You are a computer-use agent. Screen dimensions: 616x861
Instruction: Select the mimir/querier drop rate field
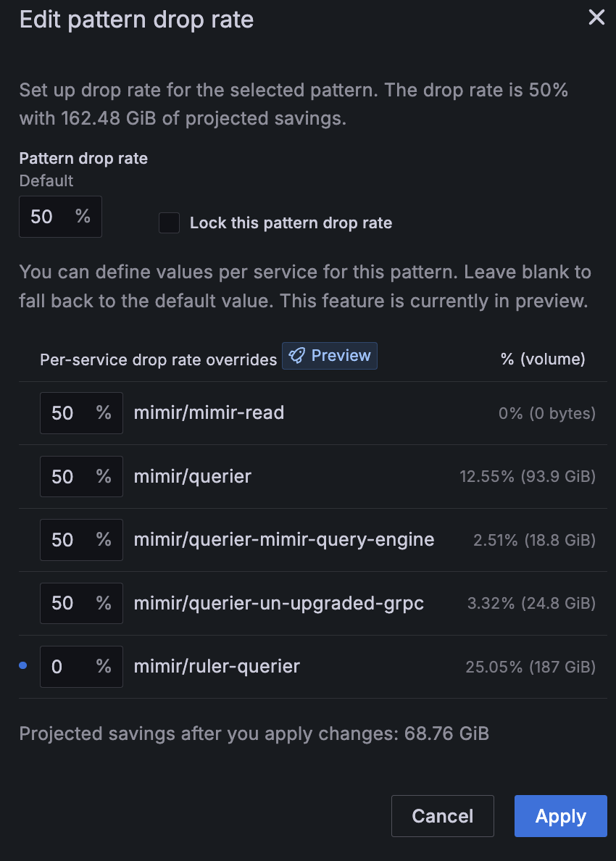tap(72, 476)
